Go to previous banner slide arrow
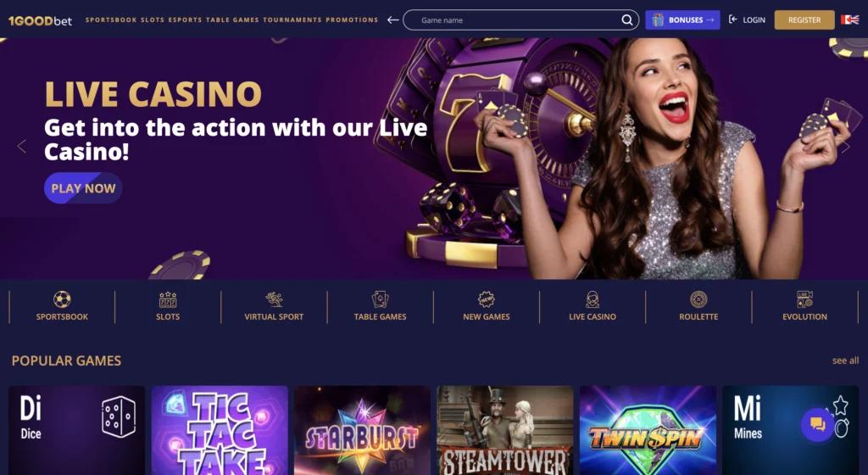The image size is (868, 475). (x=21, y=147)
